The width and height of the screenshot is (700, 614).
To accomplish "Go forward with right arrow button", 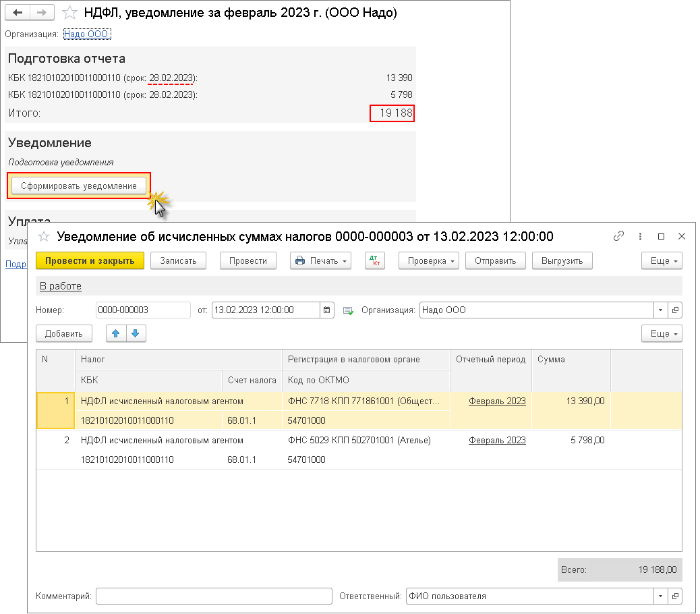I will (42, 13).
